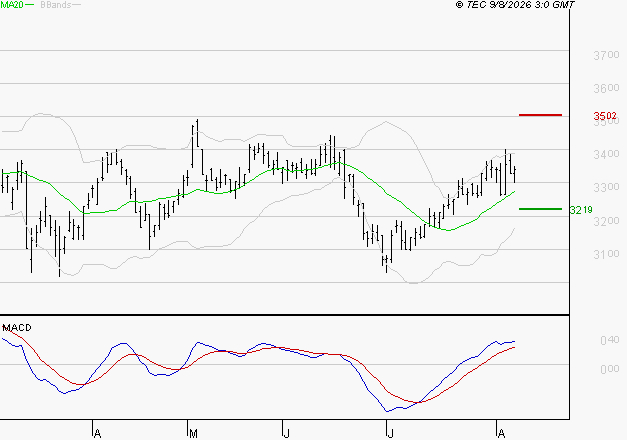Click the MACD 040 axis label
Screen dimensions: 627x440
610,340
